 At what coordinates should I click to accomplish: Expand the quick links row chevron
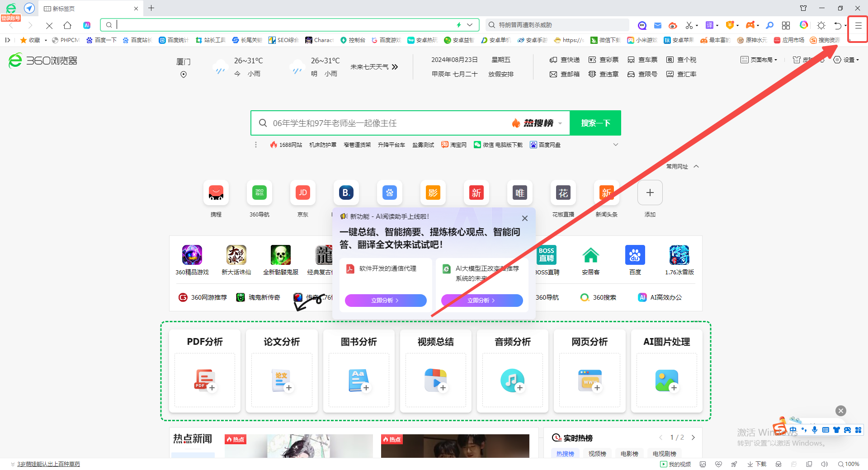[615, 145]
